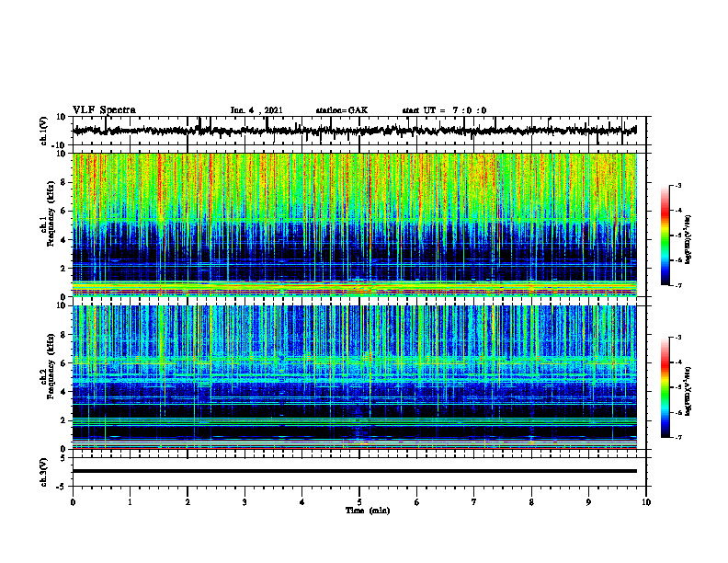Click the "4" kHz tick on ch.1 frequency axis
The height and width of the screenshot is (563, 728).
click(64, 240)
